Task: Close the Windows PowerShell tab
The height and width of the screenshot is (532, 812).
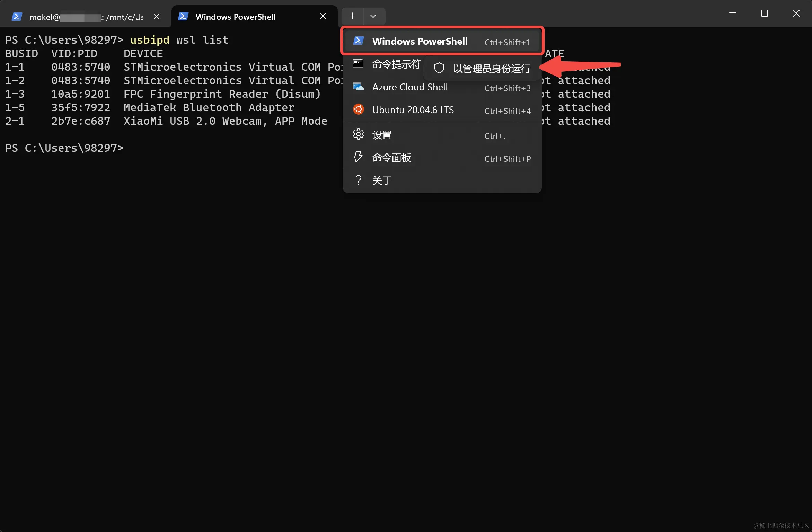Action: click(323, 17)
